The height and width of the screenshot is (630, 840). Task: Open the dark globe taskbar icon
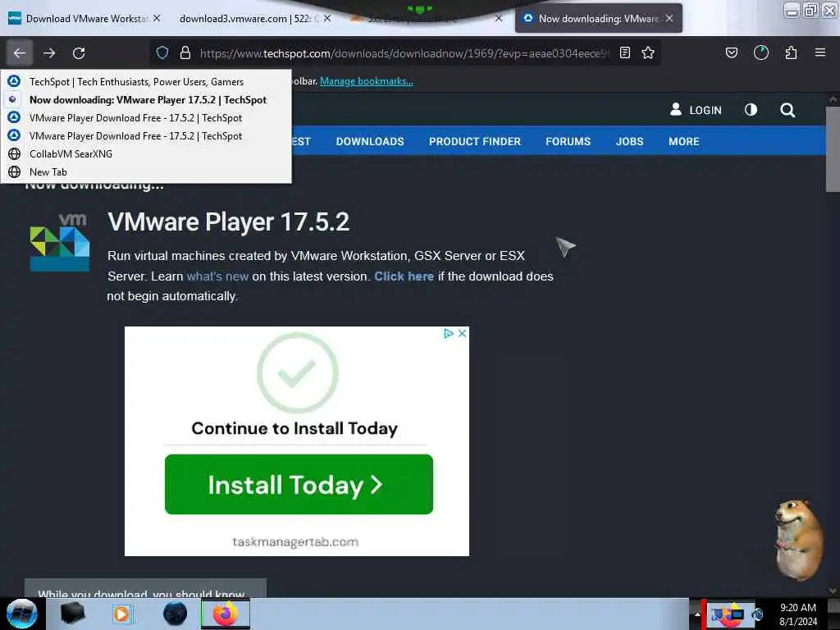[175, 614]
